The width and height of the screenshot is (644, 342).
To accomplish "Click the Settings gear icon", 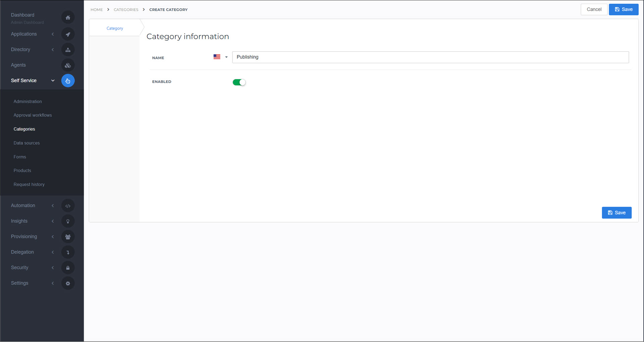I will (68, 283).
